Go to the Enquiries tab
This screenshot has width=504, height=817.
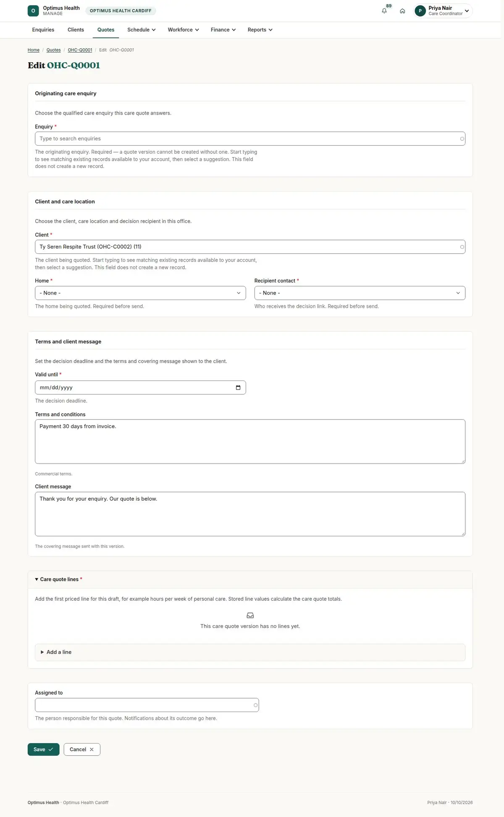point(43,30)
